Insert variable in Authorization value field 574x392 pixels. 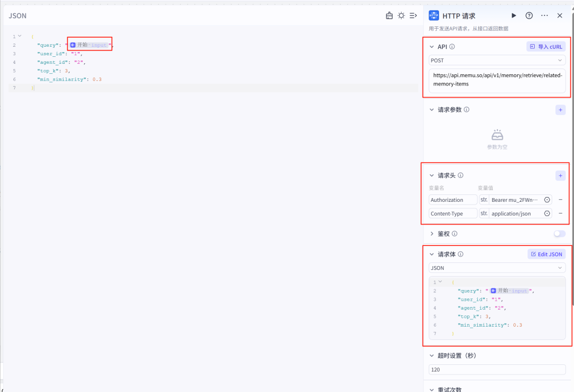click(x=547, y=200)
